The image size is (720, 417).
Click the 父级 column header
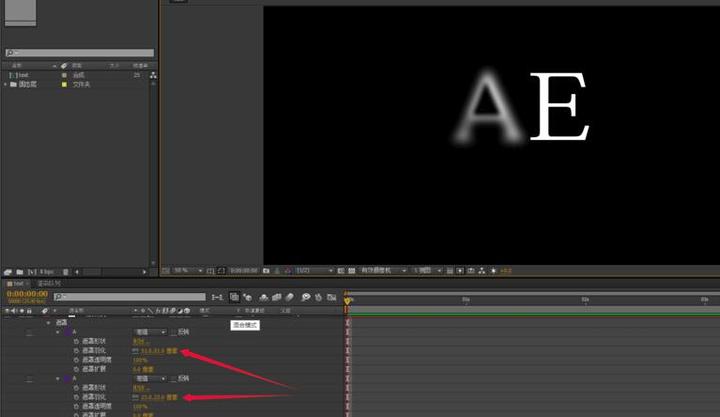286,311
